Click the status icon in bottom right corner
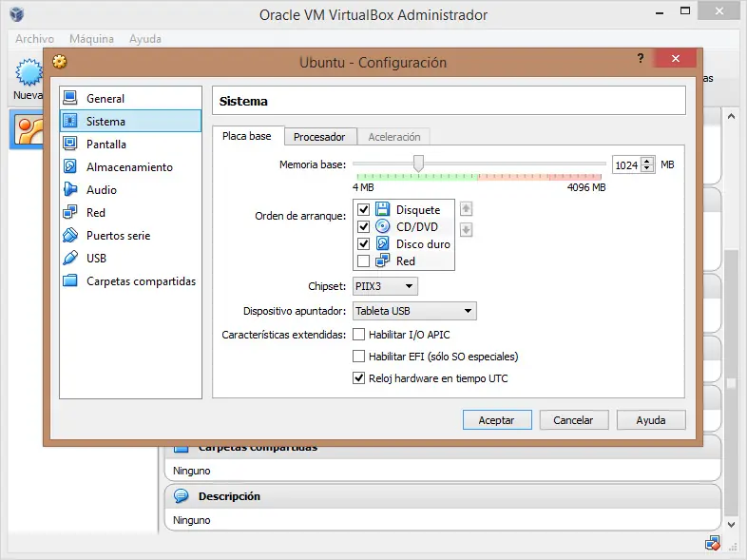 point(713,543)
